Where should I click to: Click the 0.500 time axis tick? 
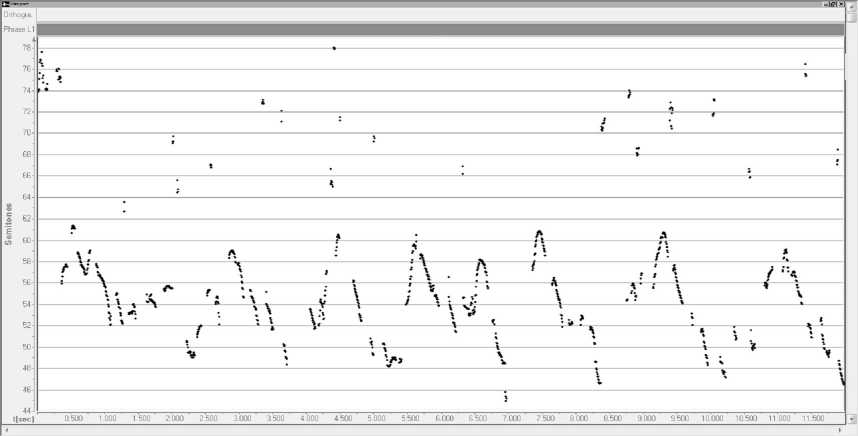(74, 418)
